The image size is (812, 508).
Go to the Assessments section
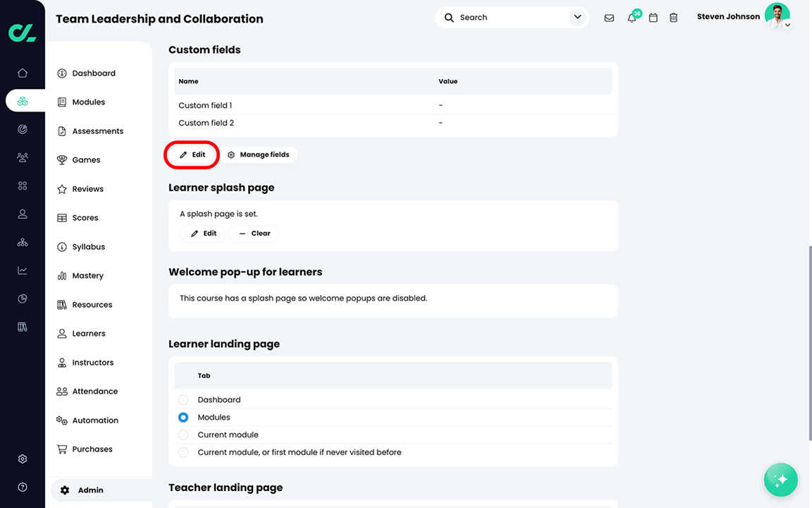[99, 131]
